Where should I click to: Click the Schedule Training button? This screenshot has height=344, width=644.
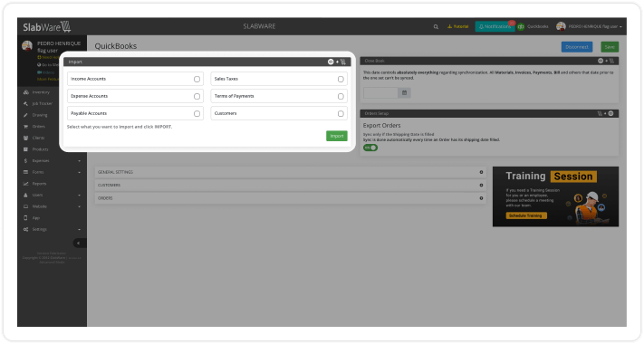coord(526,215)
